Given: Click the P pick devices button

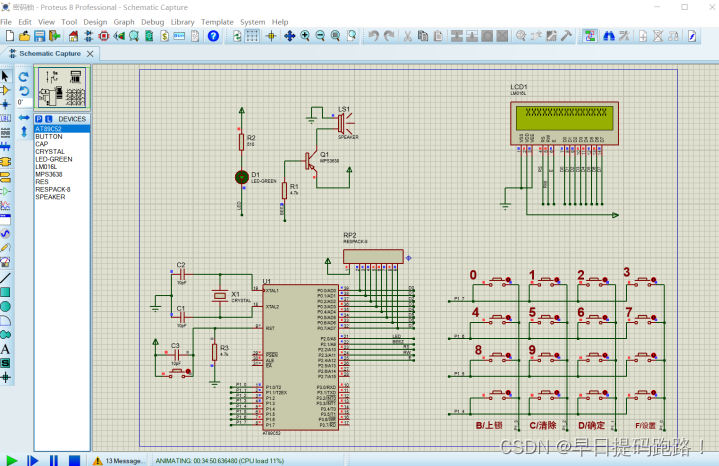Looking at the screenshot, I should click(x=38, y=119).
